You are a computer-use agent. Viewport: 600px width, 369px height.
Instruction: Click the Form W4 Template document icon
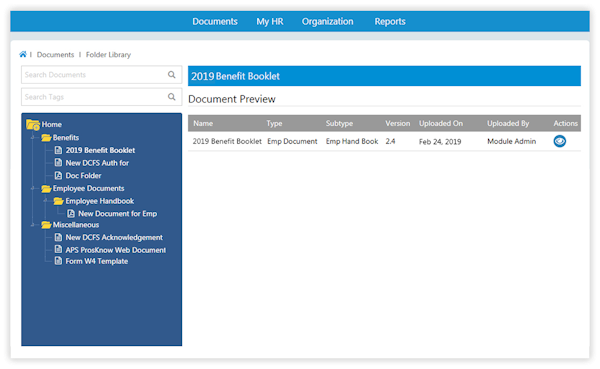point(58,261)
